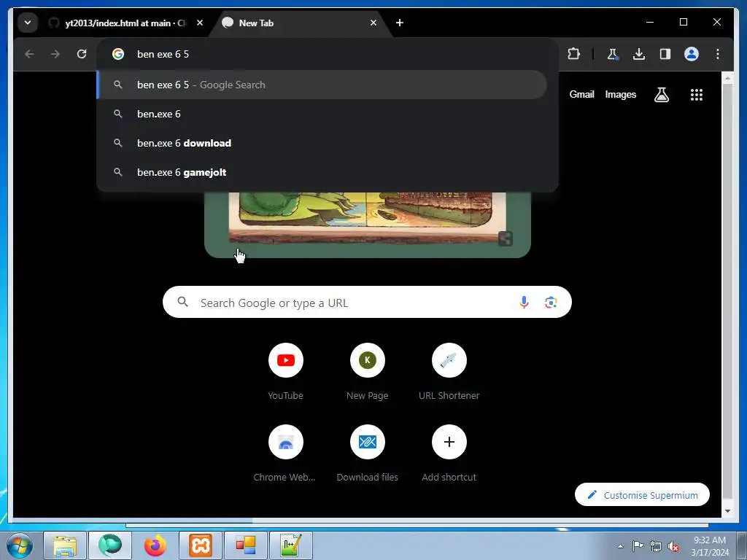The image size is (747, 560).
Task: Show hidden system tray icons
Action: tap(620, 546)
